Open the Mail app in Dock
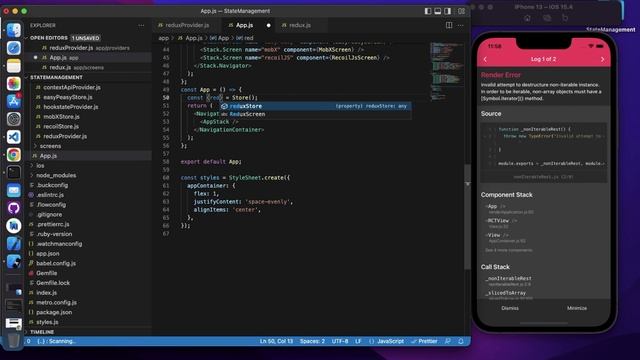 coord(13,190)
